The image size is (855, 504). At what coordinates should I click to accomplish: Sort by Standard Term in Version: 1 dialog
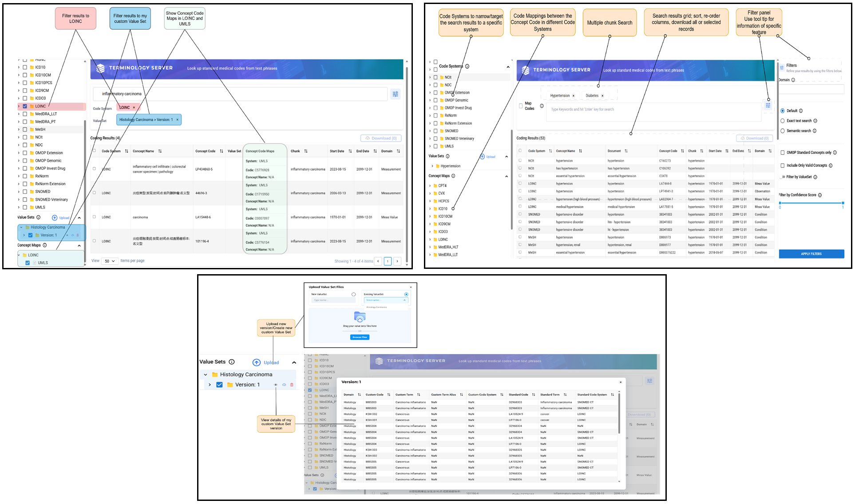pyautogui.click(x=565, y=394)
